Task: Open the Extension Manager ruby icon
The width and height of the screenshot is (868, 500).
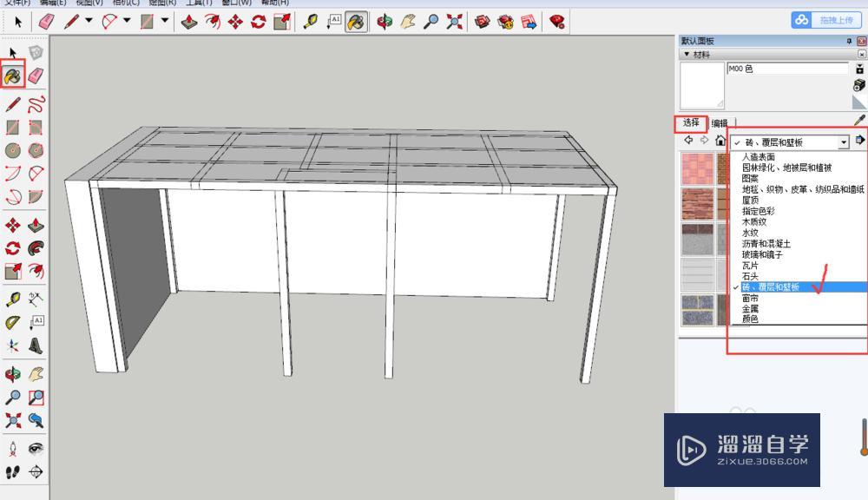Action: 557,22
